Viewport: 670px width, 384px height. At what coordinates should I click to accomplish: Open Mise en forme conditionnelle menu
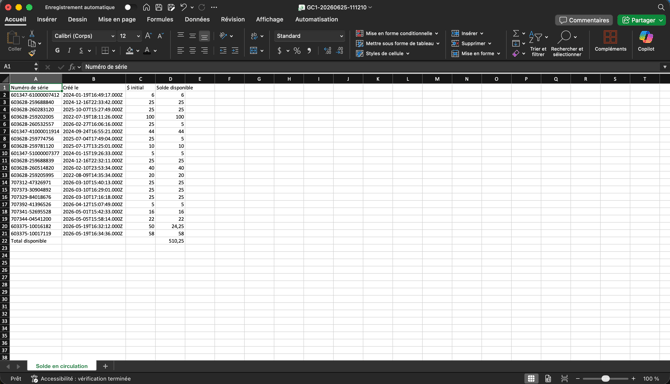(397, 33)
